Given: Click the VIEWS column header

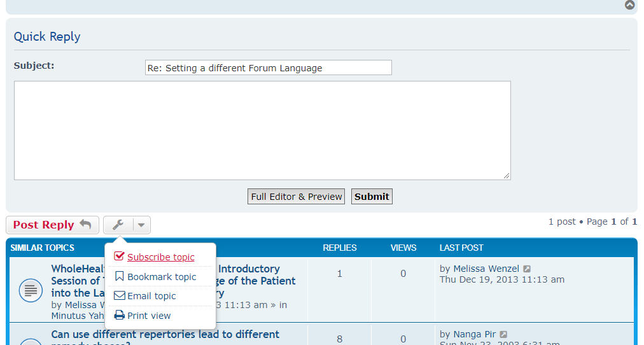Looking at the screenshot, I should click(403, 248).
